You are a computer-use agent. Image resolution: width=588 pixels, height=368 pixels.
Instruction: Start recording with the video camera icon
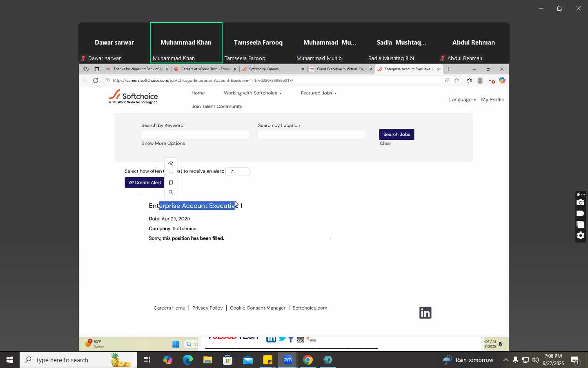pos(581,213)
